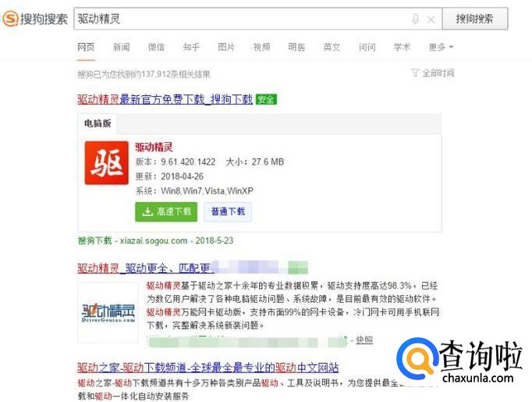Screen dimensions: 532x402
Task: Click the green 高速下载 button
Action: (166, 212)
